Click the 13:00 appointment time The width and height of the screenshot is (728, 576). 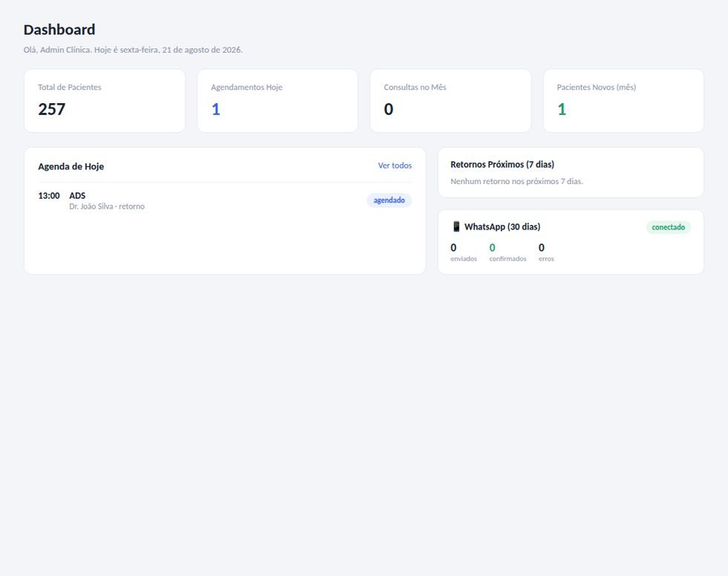[x=49, y=196]
